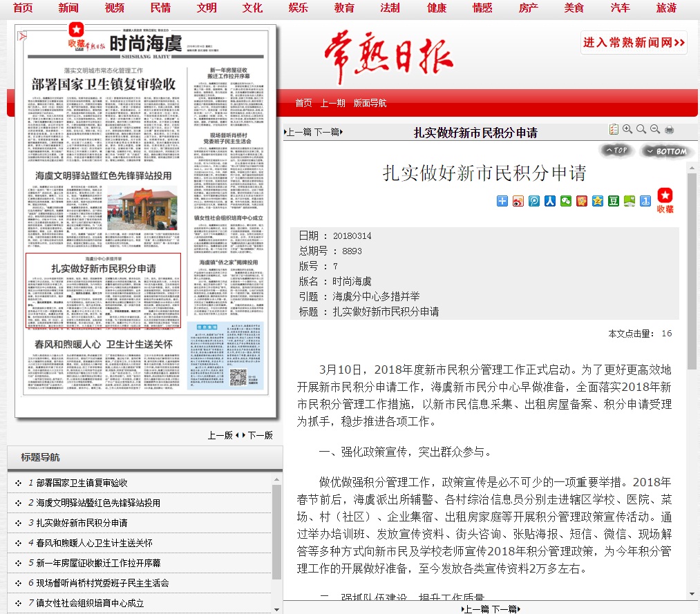The height and width of the screenshot is (614, 700).
Task: Click the article scrollbar down arrow
Action: tap(692, 594)
